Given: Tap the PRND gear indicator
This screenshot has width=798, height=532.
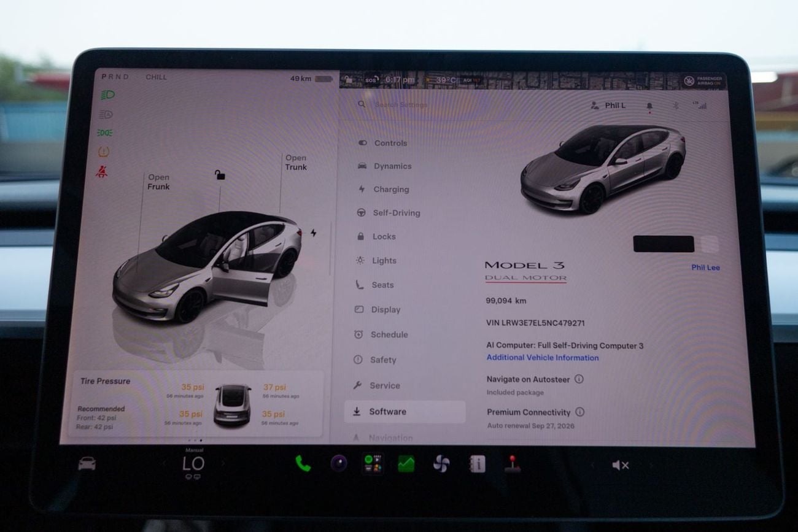Looking at the screenshot, I should pyautogui.click(x=115, y=77).
